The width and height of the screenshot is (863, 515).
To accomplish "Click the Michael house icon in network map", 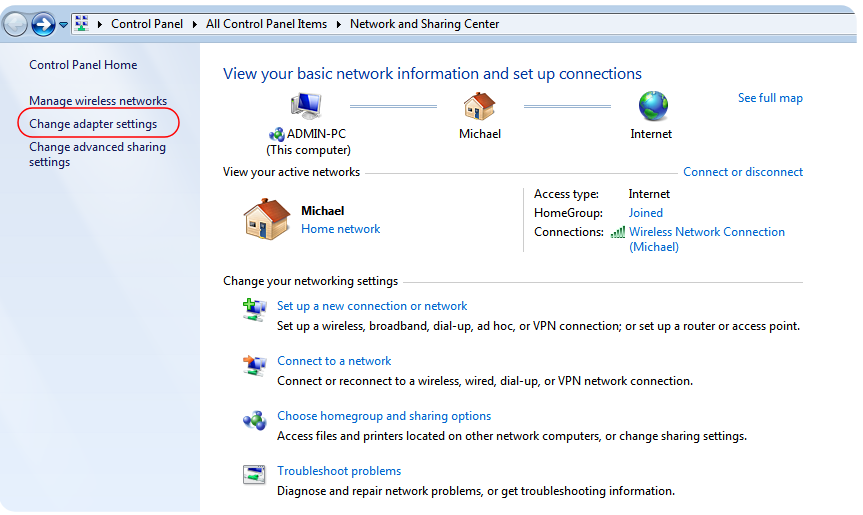I will pyautogui.click(x=479, y=106).
